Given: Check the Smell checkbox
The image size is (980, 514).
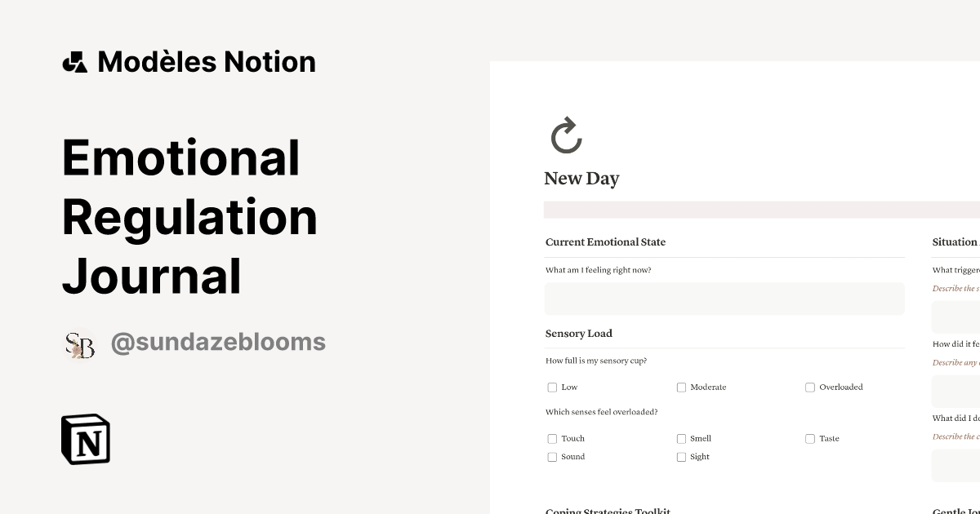Looking at the screenshot, I should 681,438.
